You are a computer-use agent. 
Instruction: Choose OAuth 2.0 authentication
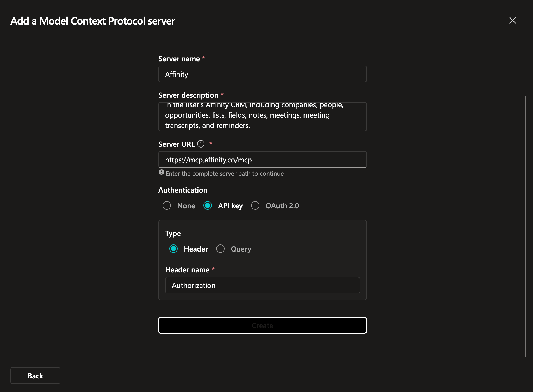point(255,205)
